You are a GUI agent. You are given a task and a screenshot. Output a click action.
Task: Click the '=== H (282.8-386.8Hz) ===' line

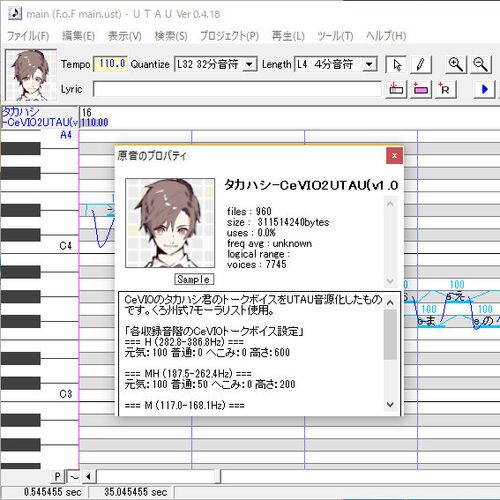184,342
